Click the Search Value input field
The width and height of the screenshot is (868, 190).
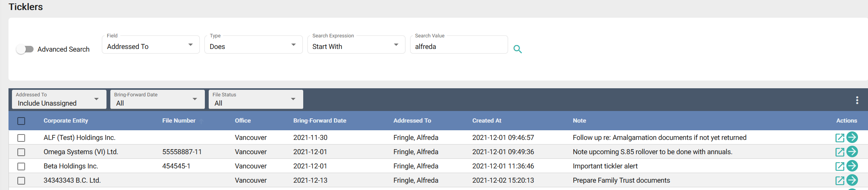[458, 47]
